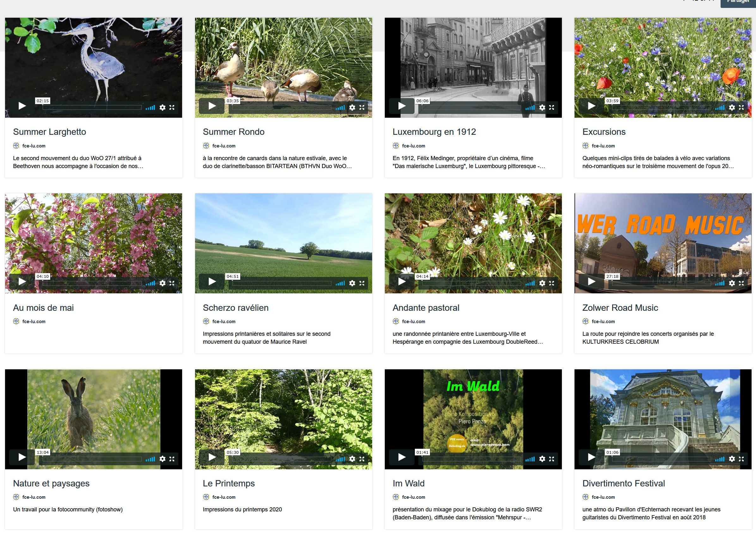Play the Au mois de mai video
This screenshot has height=538, width=756.
coord(22,282)
